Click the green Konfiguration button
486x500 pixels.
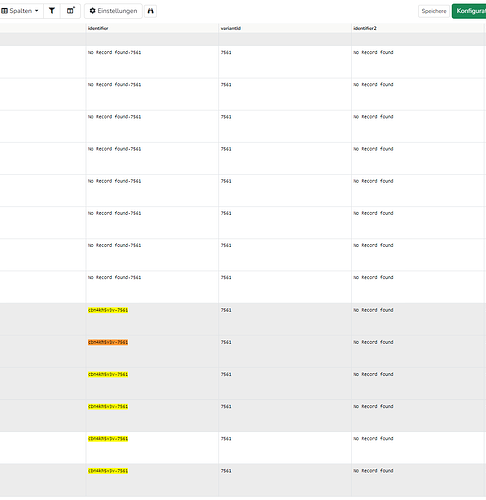point(469,11)
